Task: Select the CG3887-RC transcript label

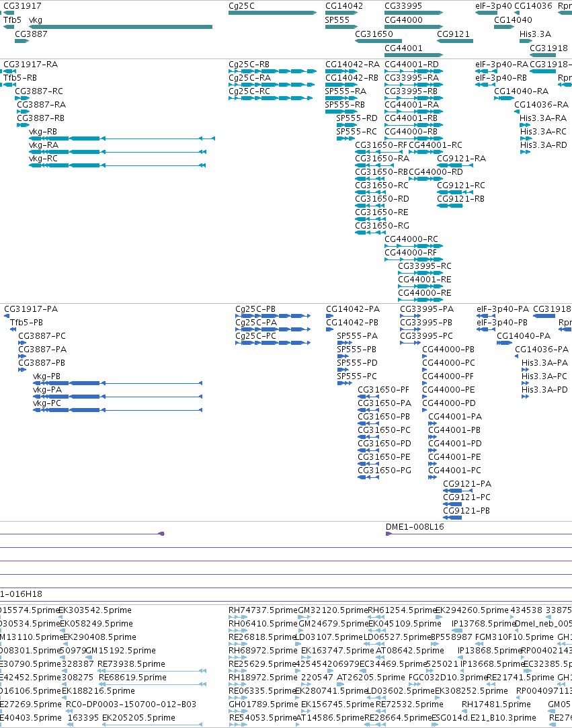Action: click(39, 91)
